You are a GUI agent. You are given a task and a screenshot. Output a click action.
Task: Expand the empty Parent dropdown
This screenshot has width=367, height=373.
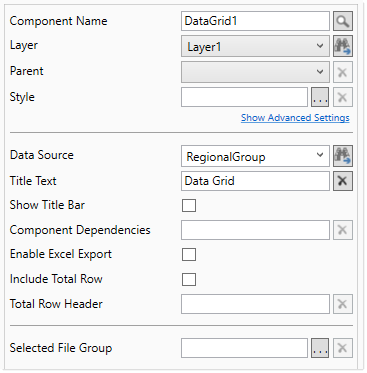(x=255, y=72)
